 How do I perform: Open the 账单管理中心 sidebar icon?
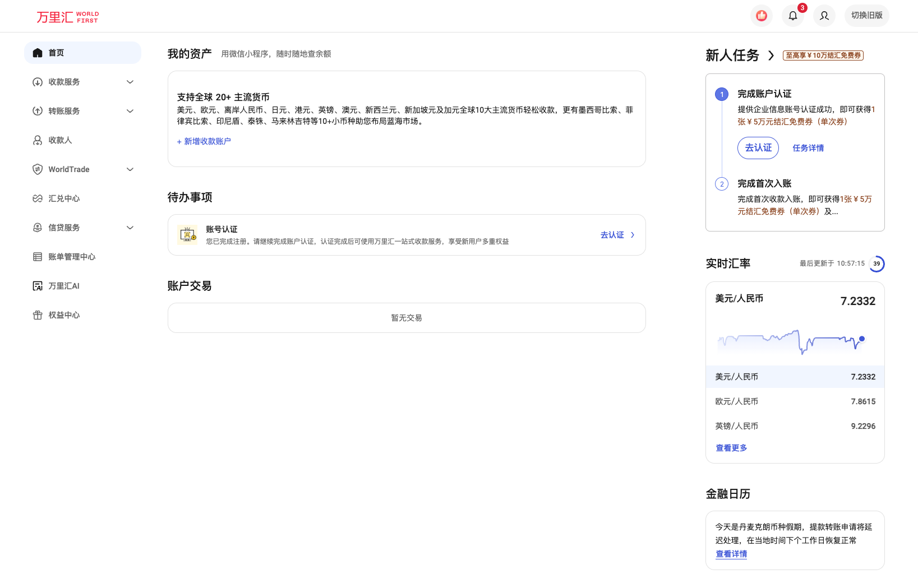click(37, 256)
